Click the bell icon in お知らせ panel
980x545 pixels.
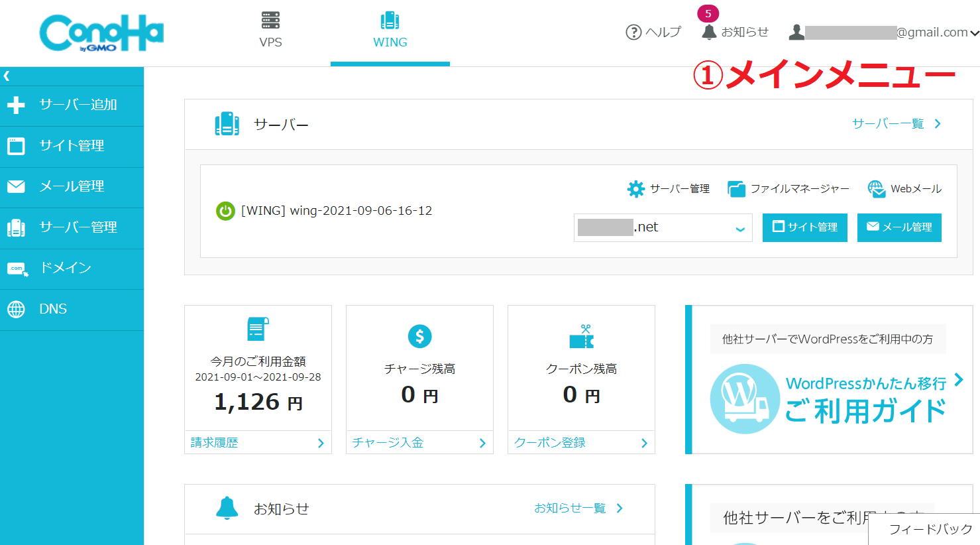tap(227, 508)
